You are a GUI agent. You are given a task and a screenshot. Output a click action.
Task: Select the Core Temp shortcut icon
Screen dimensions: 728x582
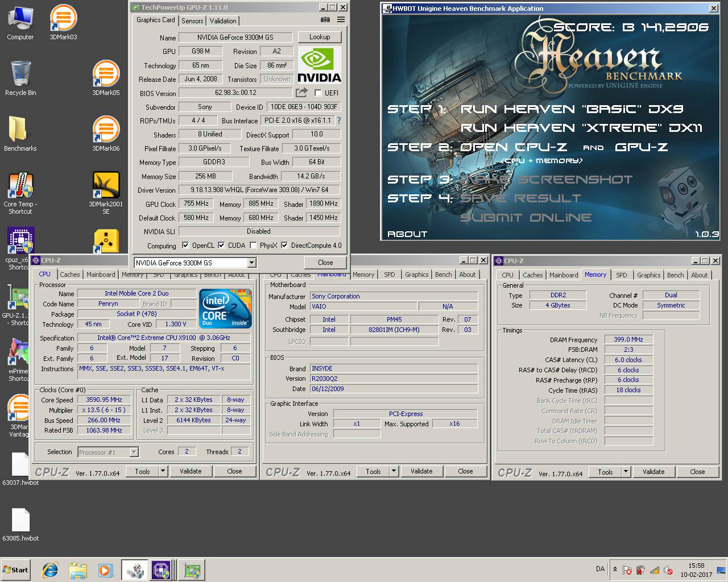point(20,193)
